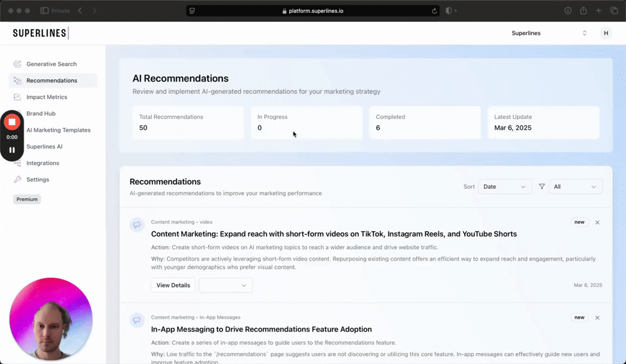Open the short-form videos recommendation title
This screenshot has height=364, width=626.
click(334, 234)
